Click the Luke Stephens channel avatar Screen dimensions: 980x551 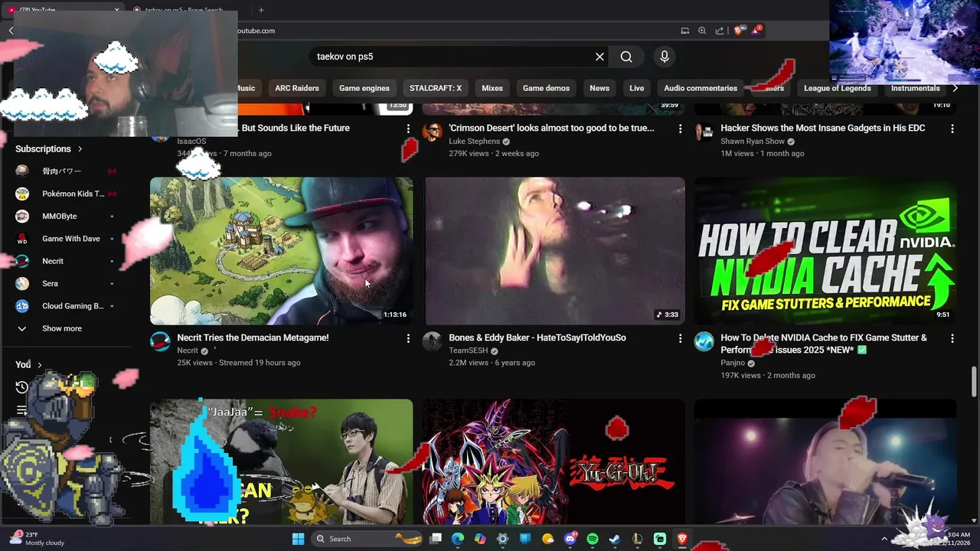(x=432, y=132)
